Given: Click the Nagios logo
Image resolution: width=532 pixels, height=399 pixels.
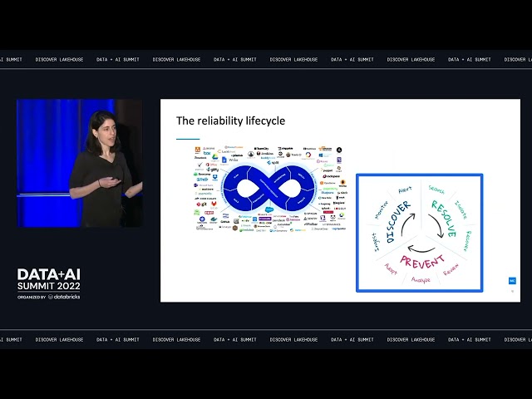Looking at the screenshot, I should tap(338, 203).
